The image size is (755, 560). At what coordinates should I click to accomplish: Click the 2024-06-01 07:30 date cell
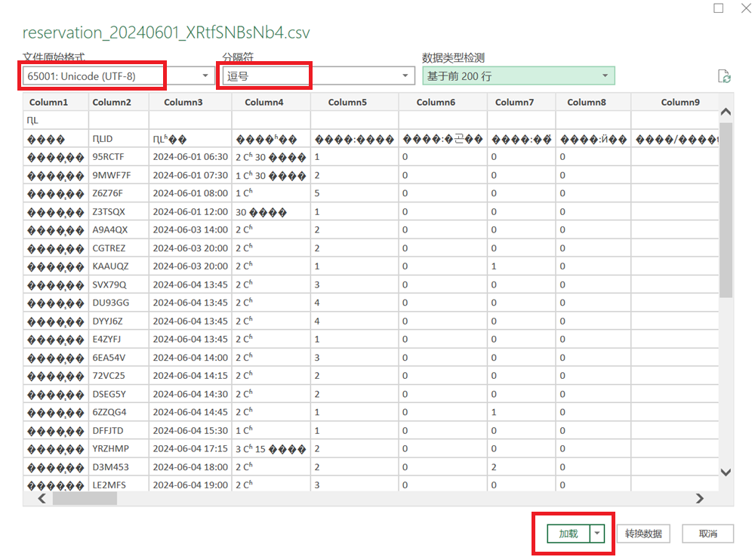coord(190,175)
